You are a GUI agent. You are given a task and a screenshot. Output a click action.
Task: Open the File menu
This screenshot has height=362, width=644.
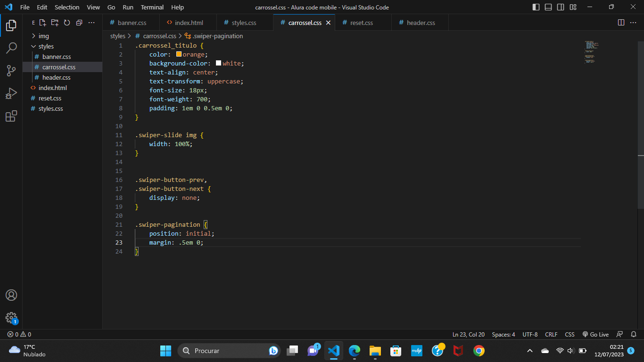pyautogui.click(x=25, y=7)
